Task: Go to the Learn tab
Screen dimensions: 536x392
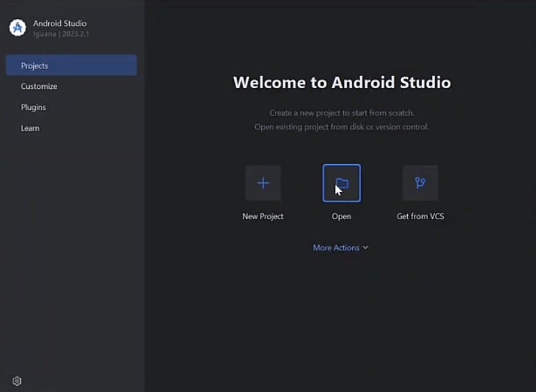Action: pos(30,128)
